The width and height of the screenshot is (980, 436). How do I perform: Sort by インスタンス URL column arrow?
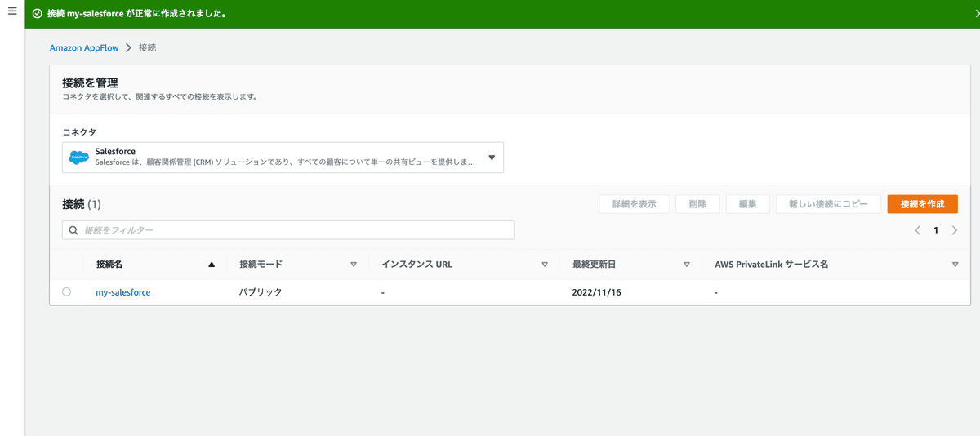[545, 265]
